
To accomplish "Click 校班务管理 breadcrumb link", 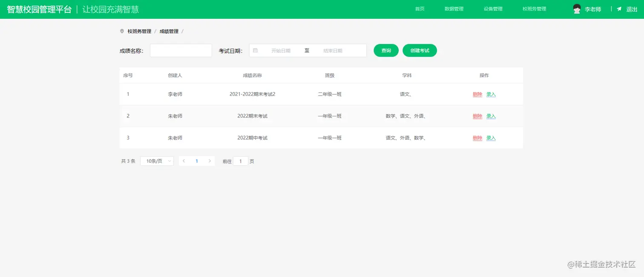I will (x=139, y=31).
